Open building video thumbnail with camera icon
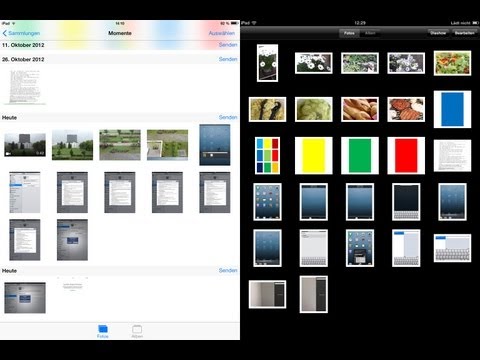Image resolution: width=480 pixels, height=360 pixels. [x=25, y=145]
